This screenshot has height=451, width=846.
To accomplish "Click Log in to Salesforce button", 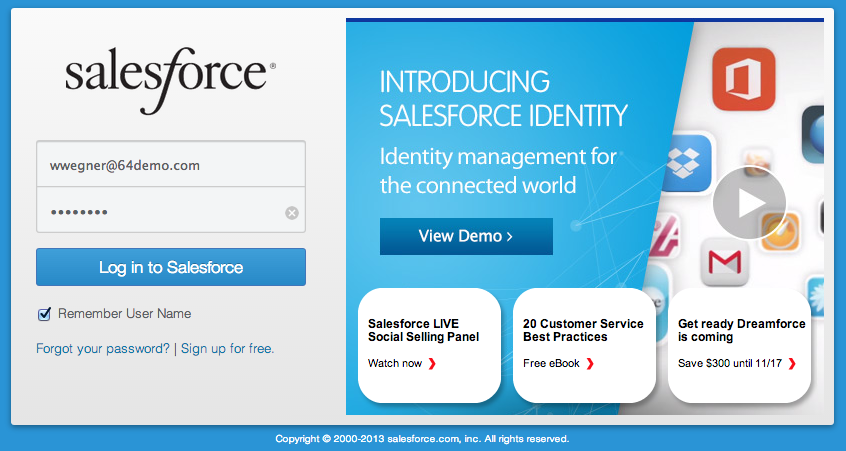I will [x=171, y=267].
